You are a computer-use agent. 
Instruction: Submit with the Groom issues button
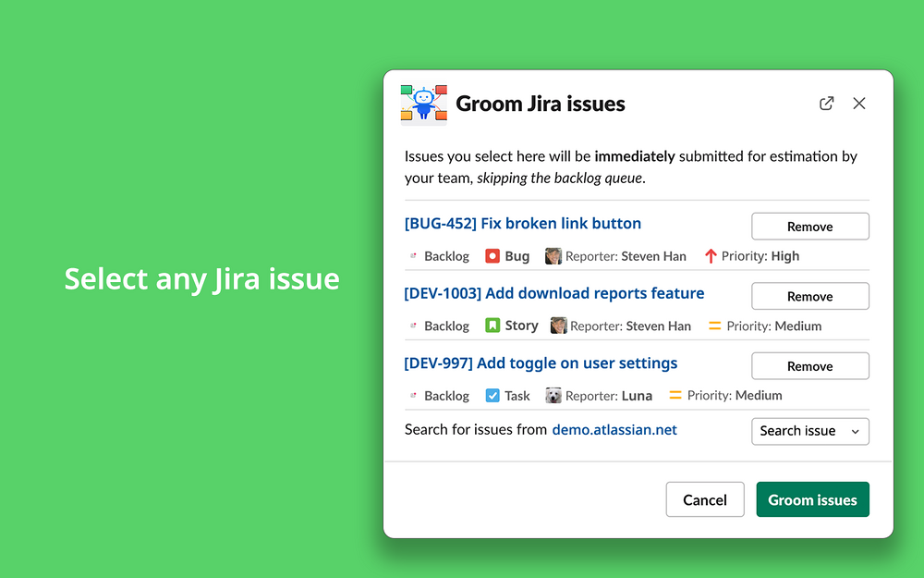812,499
